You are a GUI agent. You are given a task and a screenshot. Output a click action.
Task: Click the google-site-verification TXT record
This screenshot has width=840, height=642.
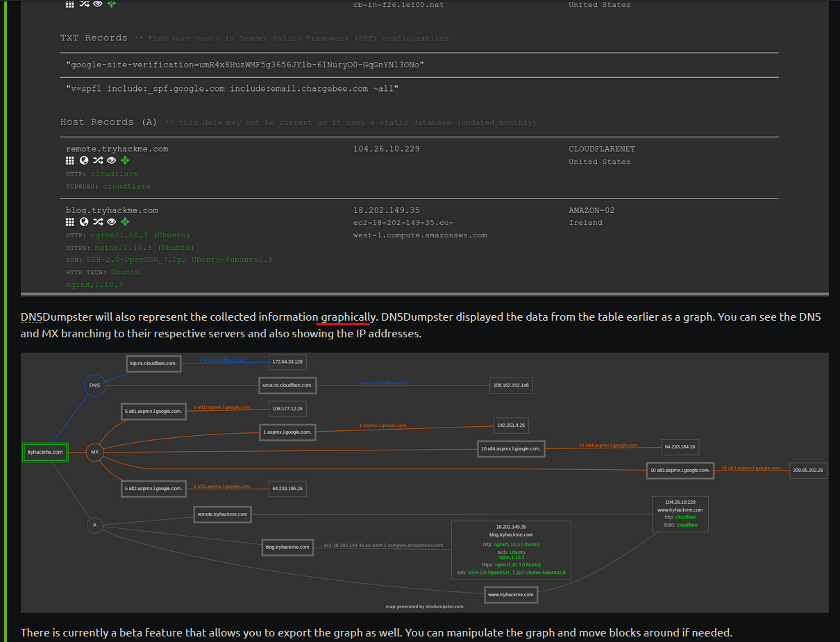coord(245,65)
